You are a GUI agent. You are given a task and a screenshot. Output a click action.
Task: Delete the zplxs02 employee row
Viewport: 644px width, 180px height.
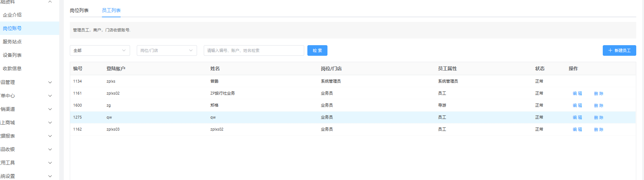click(x=599, y=94)
